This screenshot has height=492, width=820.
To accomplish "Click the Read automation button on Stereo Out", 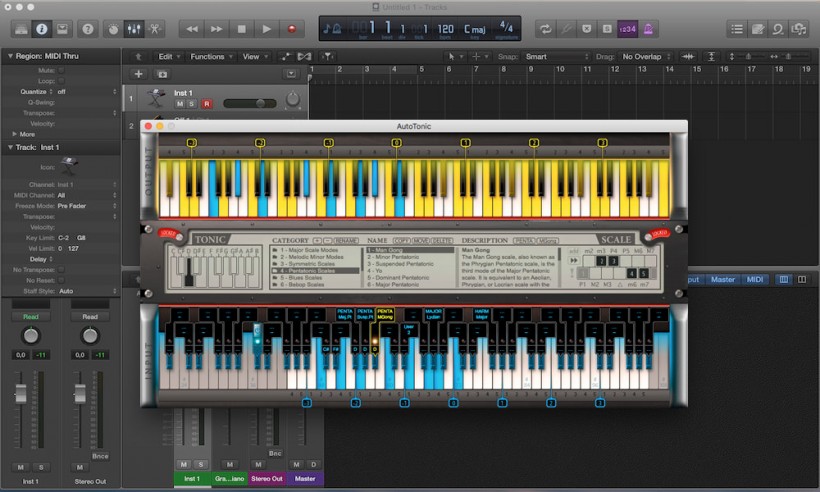I will point(90,316).
